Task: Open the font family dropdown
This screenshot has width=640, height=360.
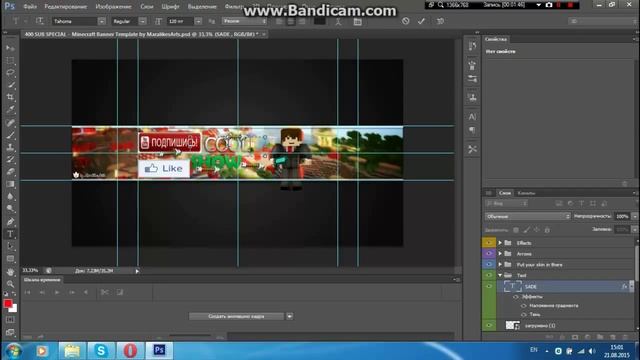Action: [102, 21]
